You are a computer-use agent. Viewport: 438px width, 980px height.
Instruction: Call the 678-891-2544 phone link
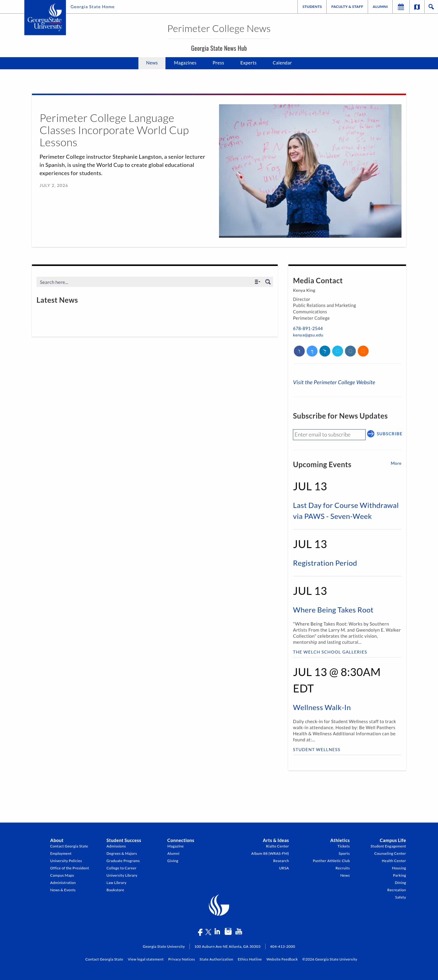(308, 328)
